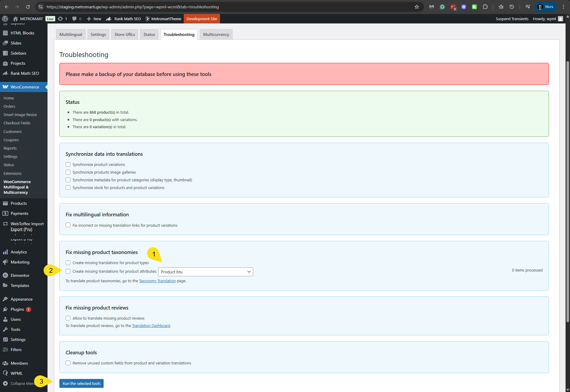Open Analytics from the sidebar
Screen dimensions: 570x392
pos(19,252)
